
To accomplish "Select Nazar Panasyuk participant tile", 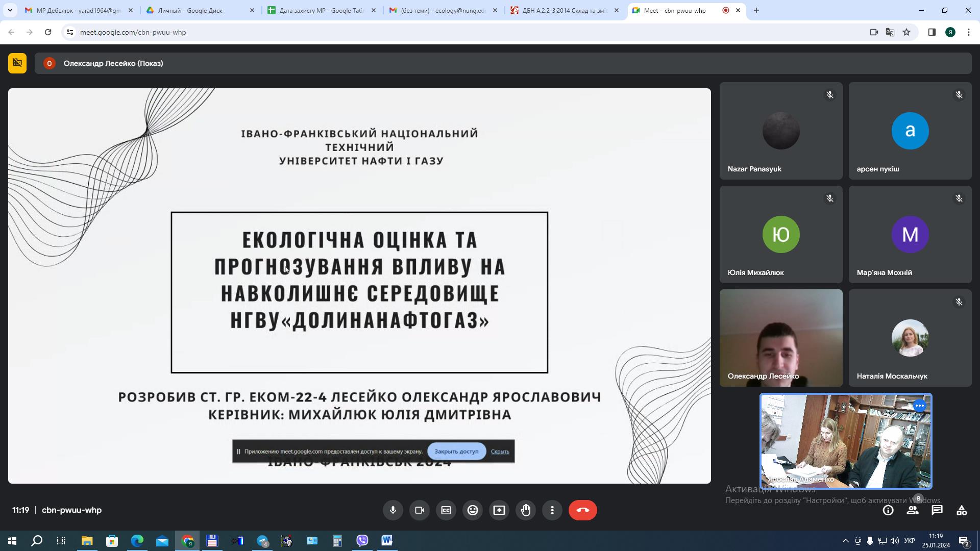I will [x=781, y=131].
